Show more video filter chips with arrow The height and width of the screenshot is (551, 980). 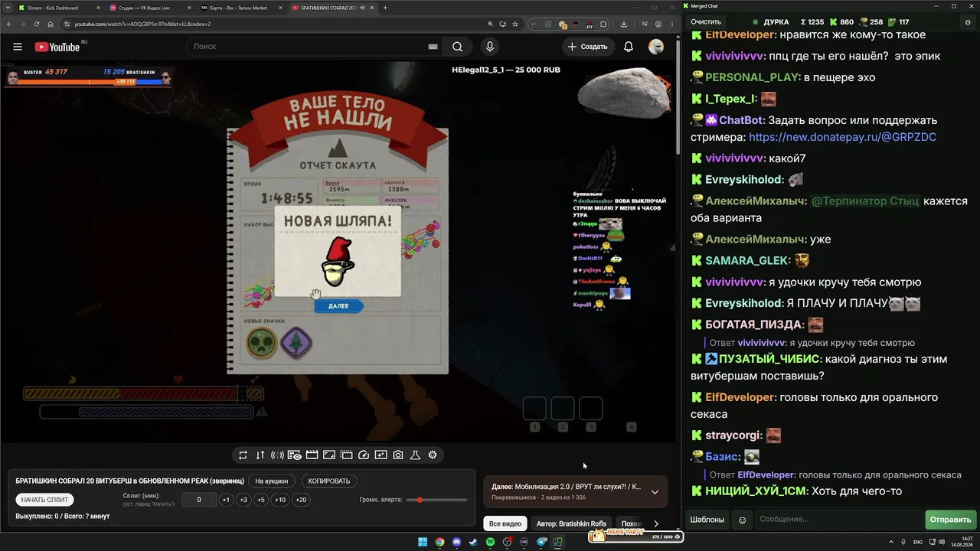click(656, 523)
